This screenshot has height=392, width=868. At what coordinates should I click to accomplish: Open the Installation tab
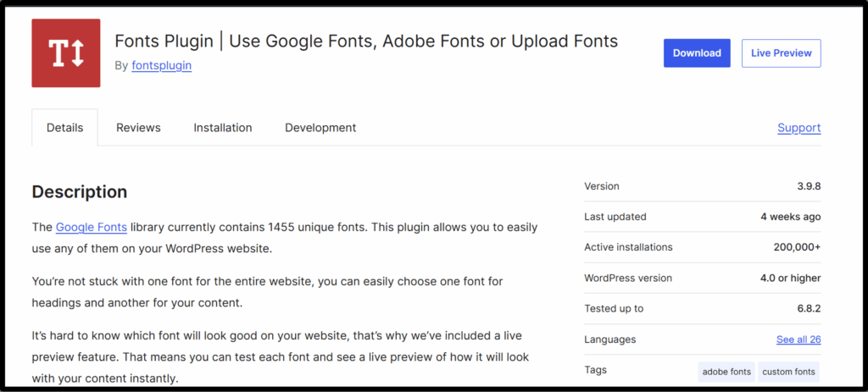coord(223,128)
